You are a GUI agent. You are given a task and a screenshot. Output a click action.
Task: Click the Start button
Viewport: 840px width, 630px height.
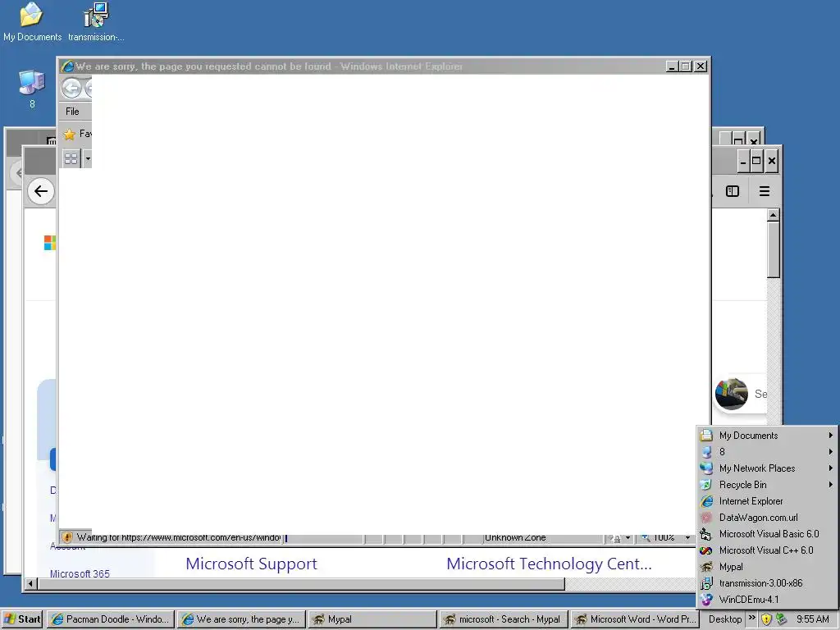22,619
